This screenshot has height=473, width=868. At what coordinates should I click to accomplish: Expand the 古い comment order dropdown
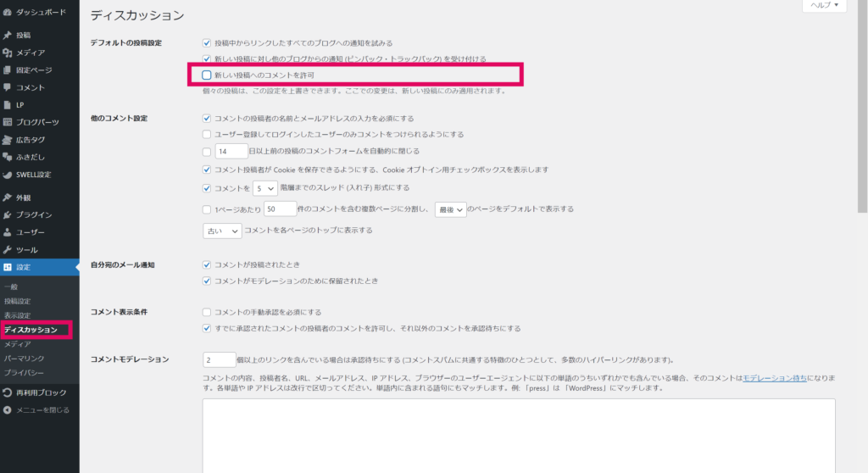coord(222,230)
